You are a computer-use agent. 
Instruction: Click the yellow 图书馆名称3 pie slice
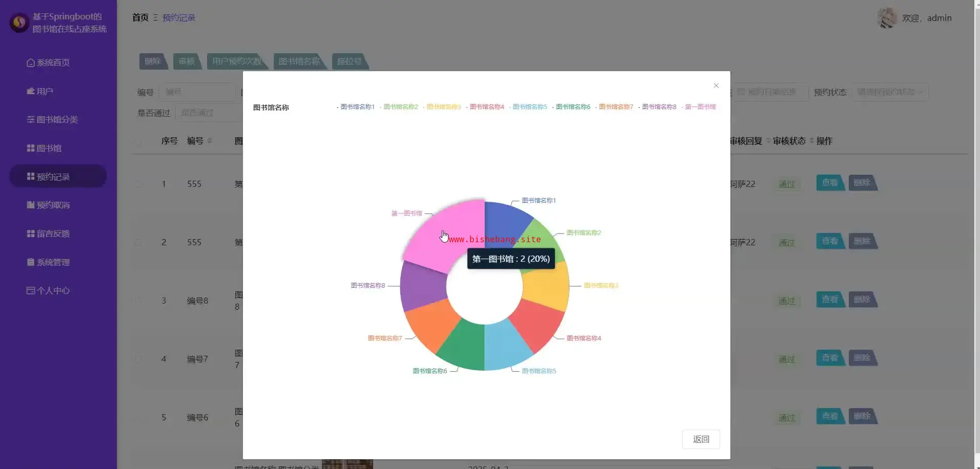(546, 285)
